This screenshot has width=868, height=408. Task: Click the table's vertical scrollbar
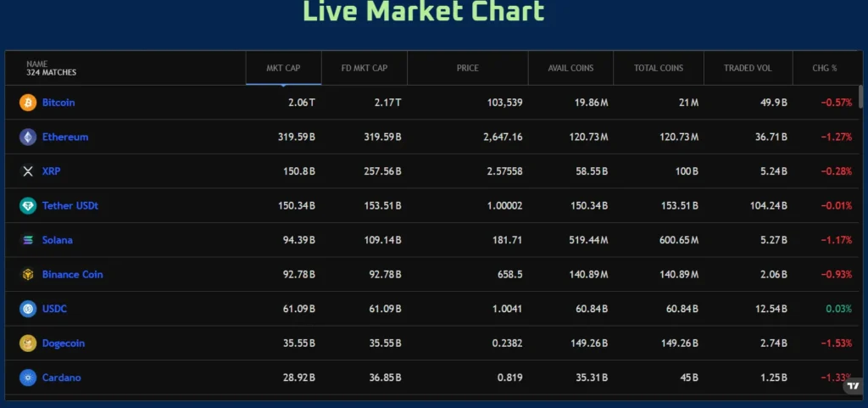[860, 98]
